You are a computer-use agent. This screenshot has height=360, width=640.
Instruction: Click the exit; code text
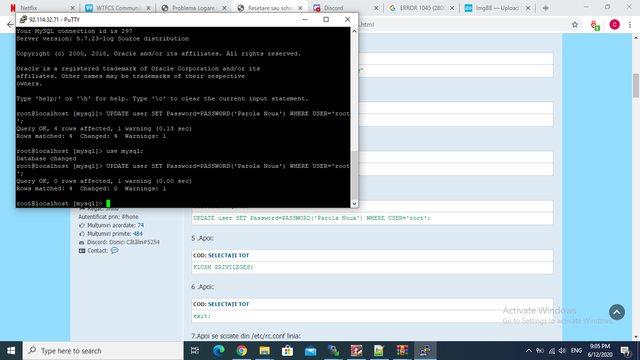[202, 316]
